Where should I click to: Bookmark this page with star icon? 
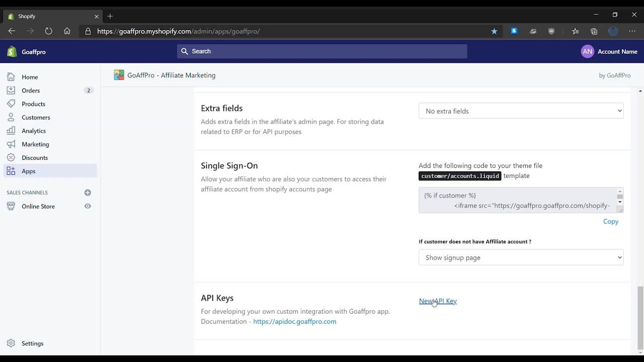tap(494, 31)
